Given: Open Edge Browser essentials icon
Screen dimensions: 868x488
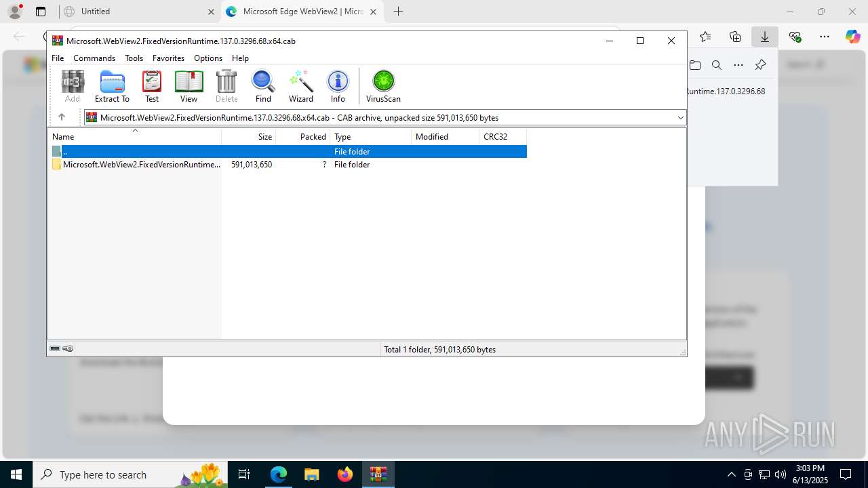Looking at the screenshot, I should coord(795,37).
